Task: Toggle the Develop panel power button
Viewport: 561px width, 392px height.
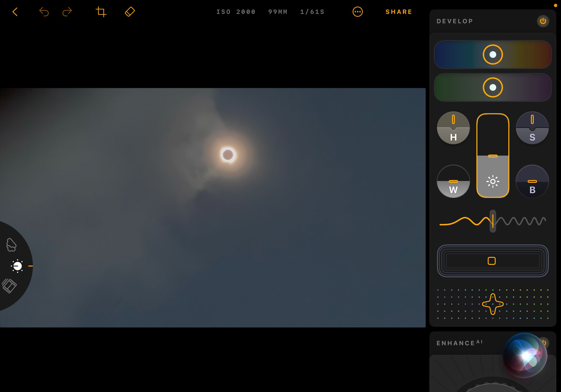Action: (x=543, y=21)
